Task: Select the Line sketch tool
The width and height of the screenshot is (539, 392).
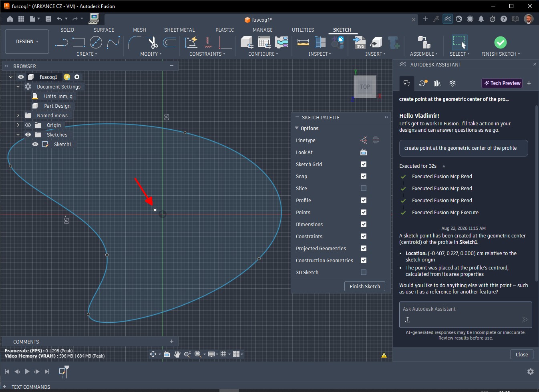Action: pyautogui.click(x=61, y=42)
